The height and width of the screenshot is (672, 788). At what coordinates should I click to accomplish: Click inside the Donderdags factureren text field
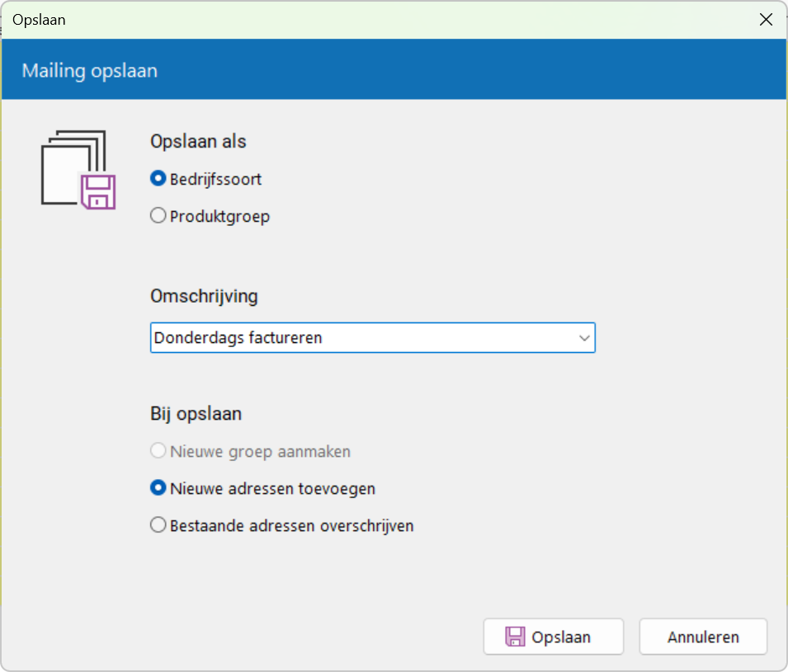pos(362,338)
